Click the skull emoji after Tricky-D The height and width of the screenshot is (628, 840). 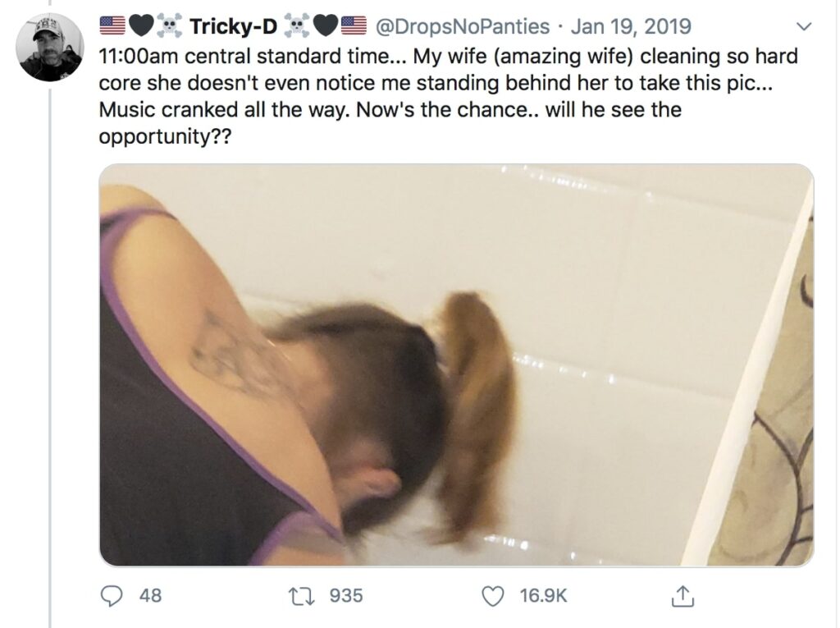point(297,26)
